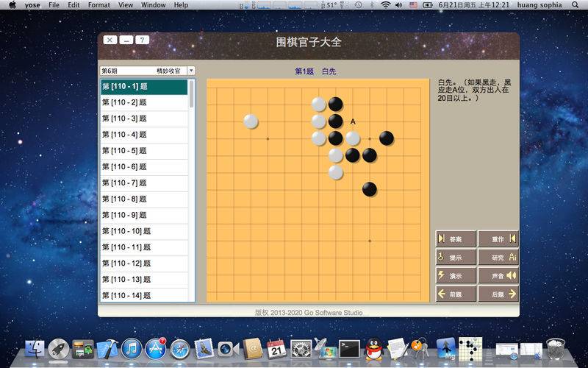
Task: Toggle the 声音 sound button
Action: pyautogui.click(x=498, y=275)
